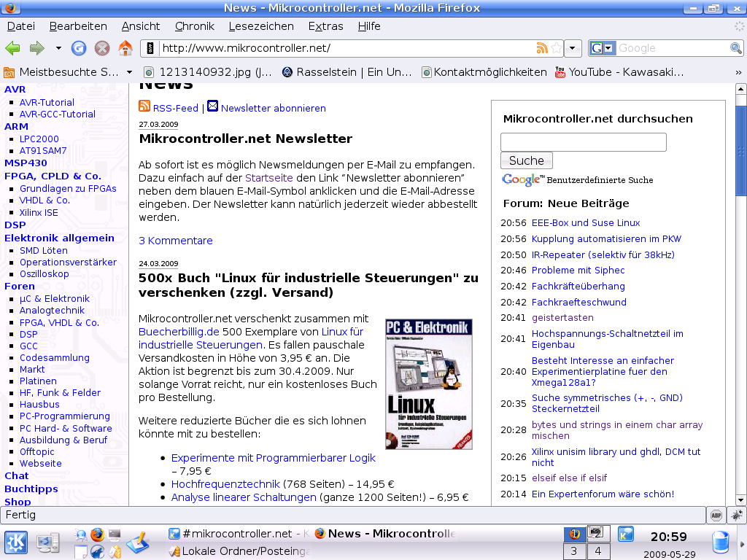747x560 pixels.
Task: Open the Kontaktmöglichkeiten bookmark
Action: point(484,72)
